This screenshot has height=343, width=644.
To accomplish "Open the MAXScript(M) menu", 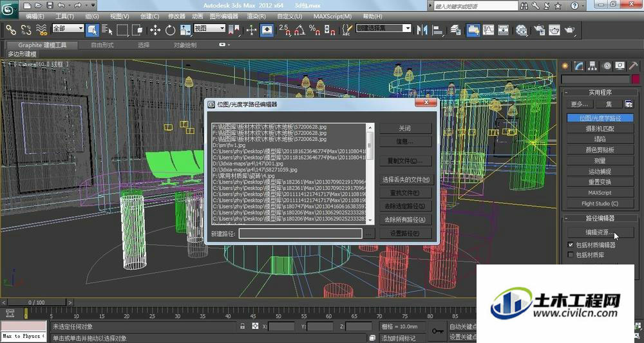I will pyautogui.click(x=332, y=17).
